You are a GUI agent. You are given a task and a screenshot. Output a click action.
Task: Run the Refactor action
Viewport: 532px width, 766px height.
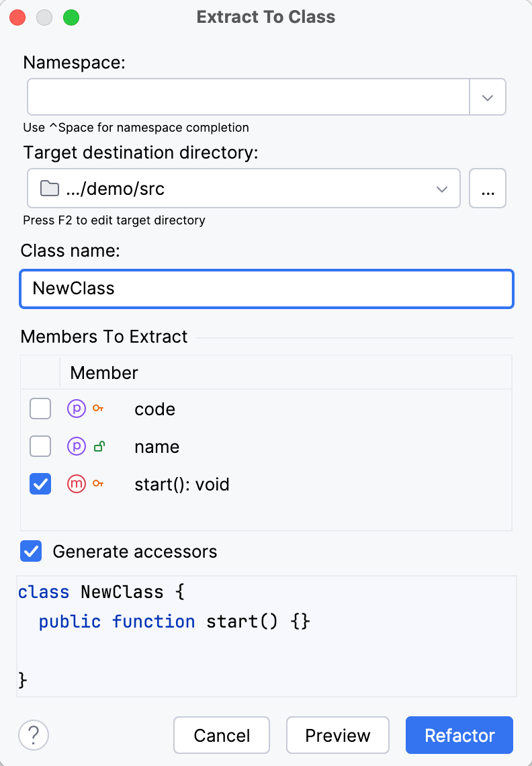tap(459, 735)
